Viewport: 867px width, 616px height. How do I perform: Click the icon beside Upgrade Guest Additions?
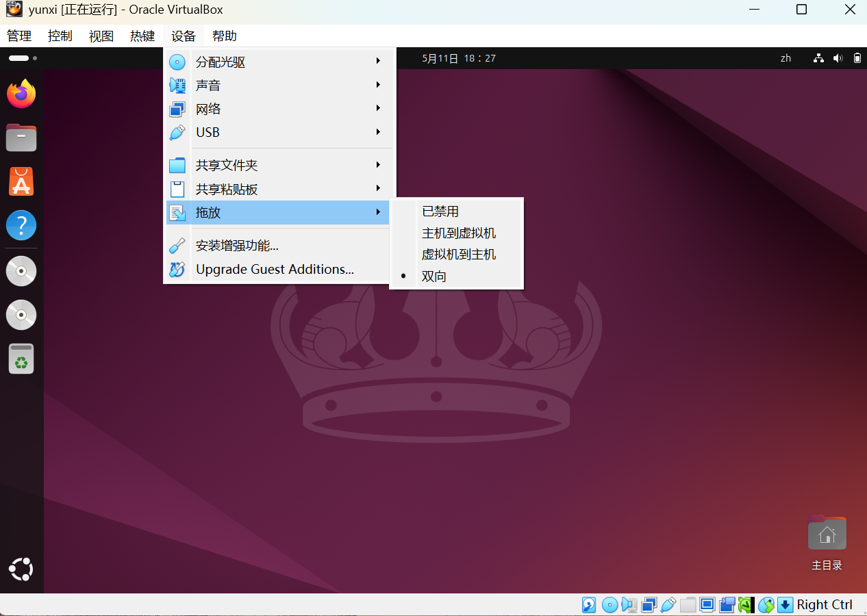click(x=177, y=269)
